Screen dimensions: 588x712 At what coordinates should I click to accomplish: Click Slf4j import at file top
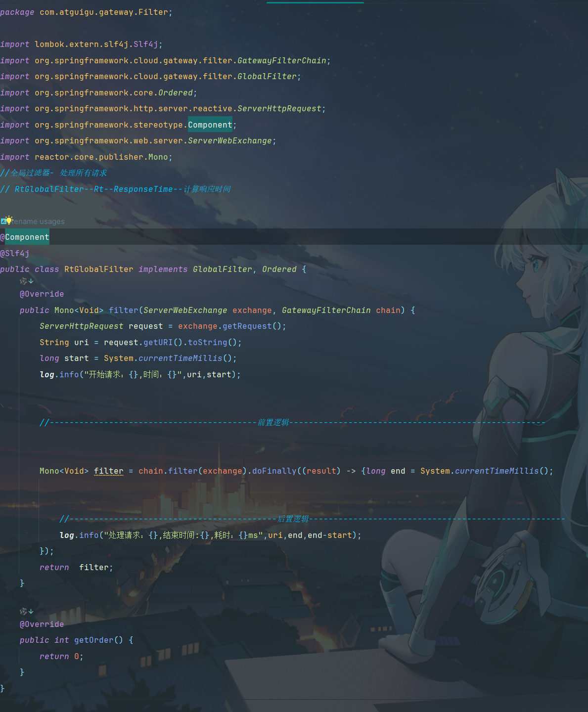(x=146, y=44)
